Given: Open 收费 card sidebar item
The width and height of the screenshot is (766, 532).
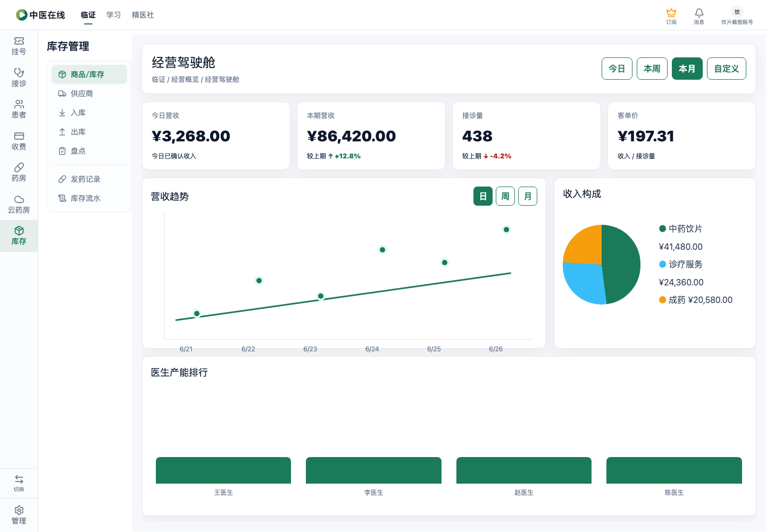Looking at the screenshot, I should tap(19, 141).
